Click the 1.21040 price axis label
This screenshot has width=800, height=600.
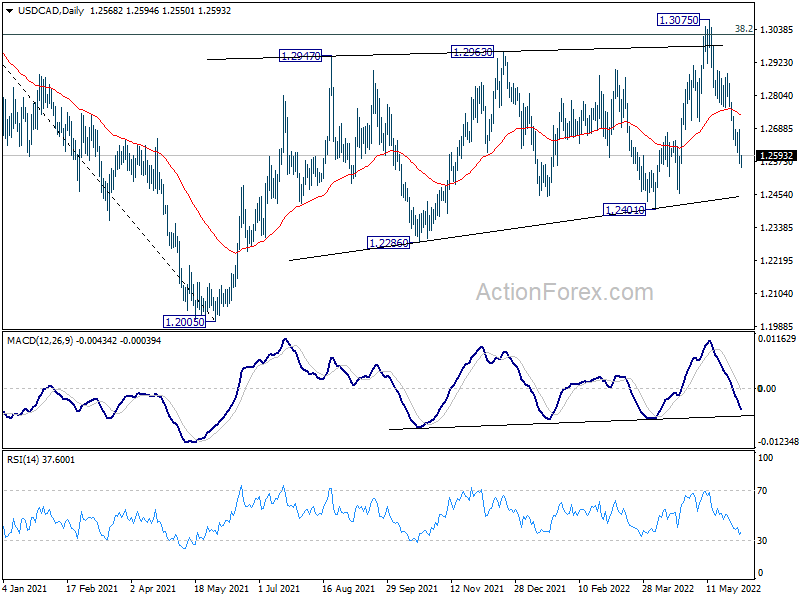pyautogui.click(x=777, y=293)
